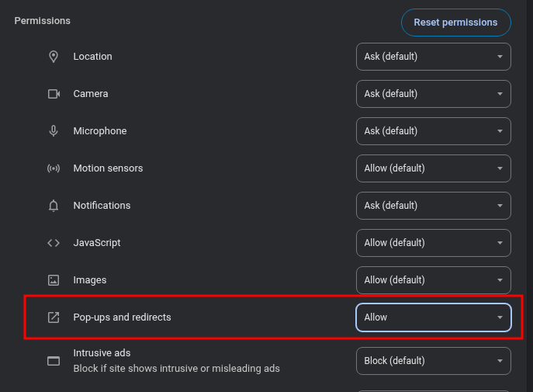Expand the Intrusive ads Block dropdown
The width and height of the screenshot is (533, 392).
pos(433,361)
